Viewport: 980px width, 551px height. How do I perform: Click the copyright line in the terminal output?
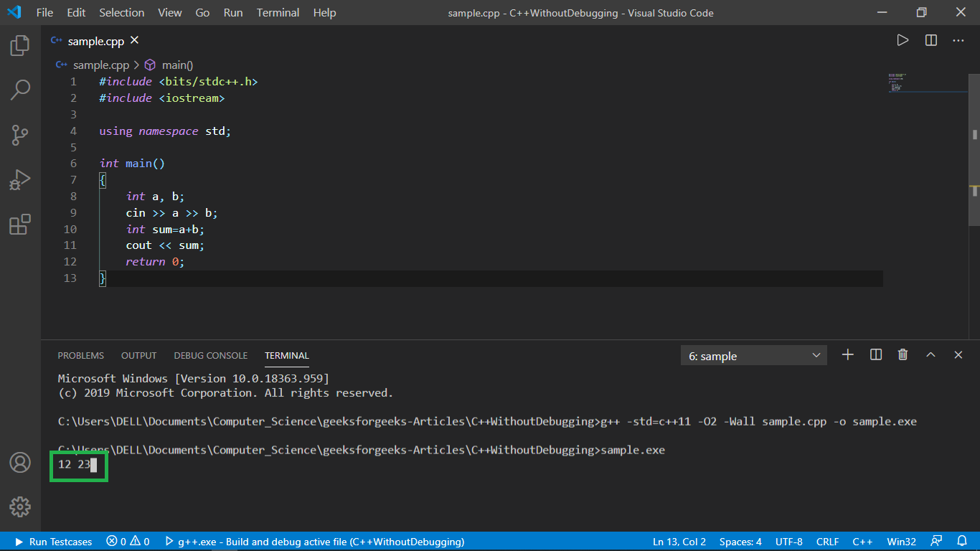pyautogui.click(x=226, y=393)
